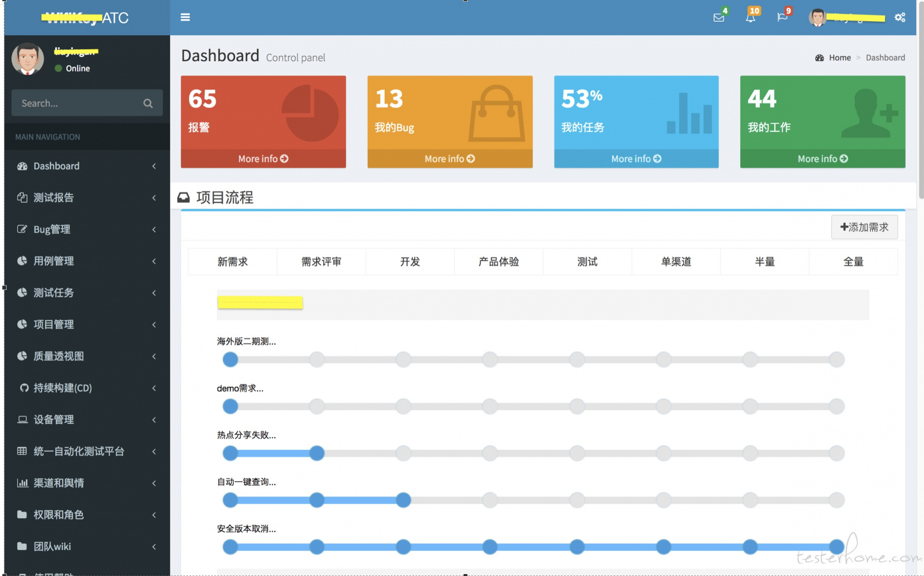Open the Dashboard sidebar menu item
924x576 pixels.
pos(56,166)
